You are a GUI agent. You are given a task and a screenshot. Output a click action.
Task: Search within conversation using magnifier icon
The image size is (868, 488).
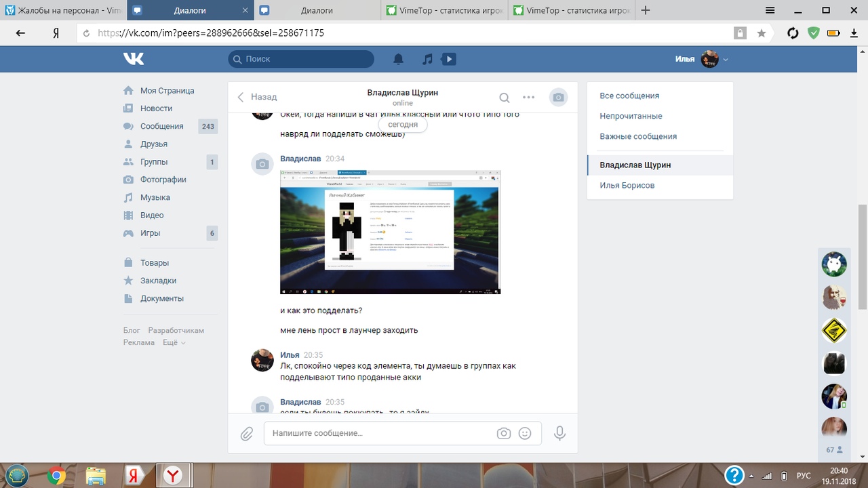[505, 97]
